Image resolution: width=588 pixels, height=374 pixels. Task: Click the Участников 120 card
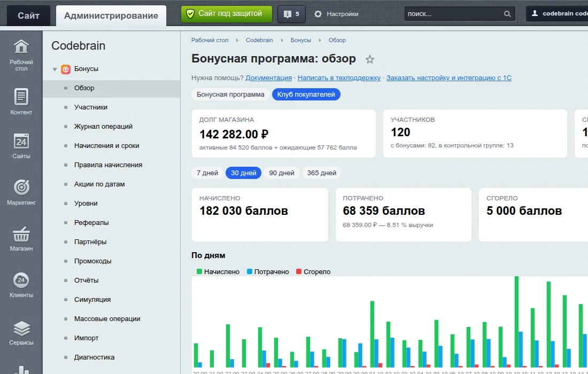(x=475, y=134)
